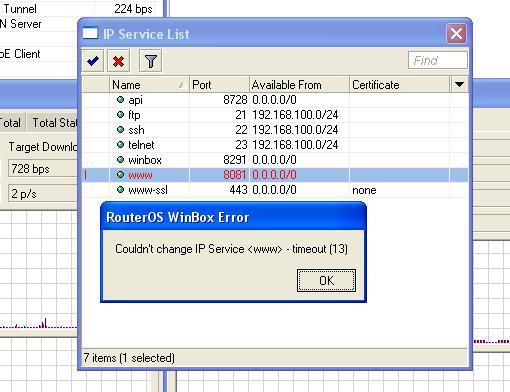Click OK in the WinBox Error dialog

click(326, 281)
